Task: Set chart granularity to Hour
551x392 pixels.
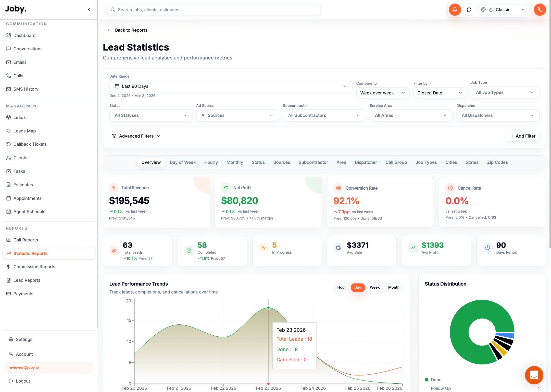Action: (341, 287)
